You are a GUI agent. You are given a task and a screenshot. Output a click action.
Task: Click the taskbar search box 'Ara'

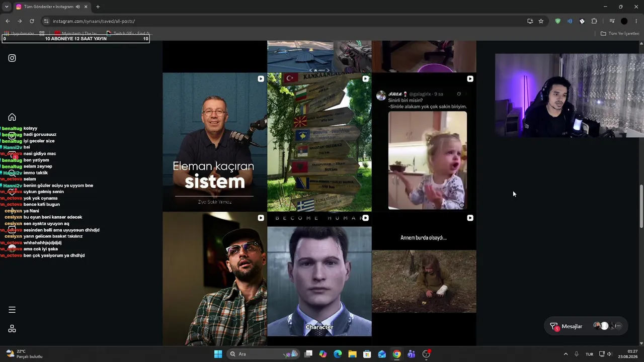(x=263, y=354)
